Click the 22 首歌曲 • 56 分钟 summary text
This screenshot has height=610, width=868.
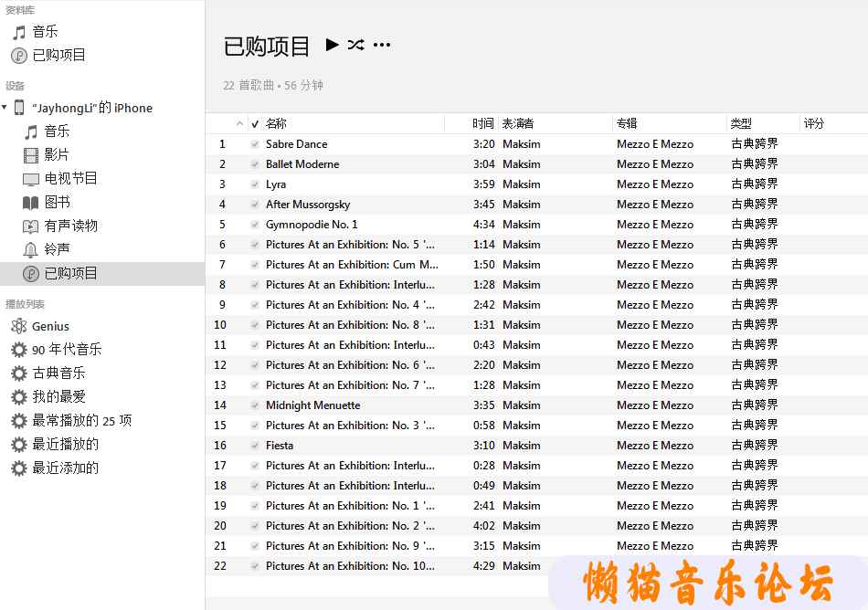coord(273,85)
